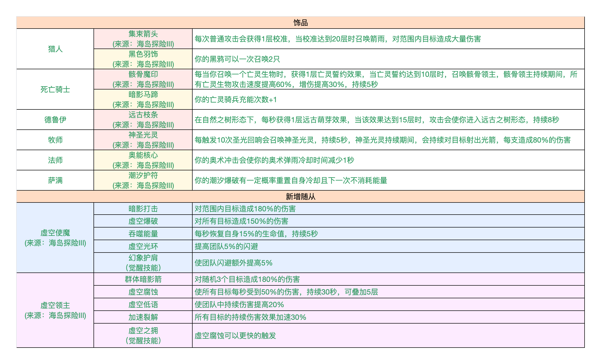Select the 潮汐护符 trinket cell
This screenshot has width=601, height=364.
pyautogui.click(x=143, y=180)
